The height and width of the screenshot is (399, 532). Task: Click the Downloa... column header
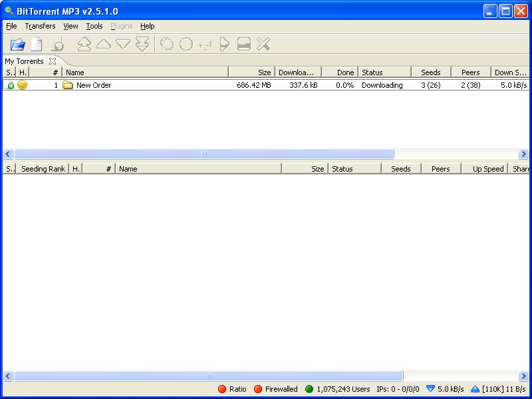coord(298,72)
